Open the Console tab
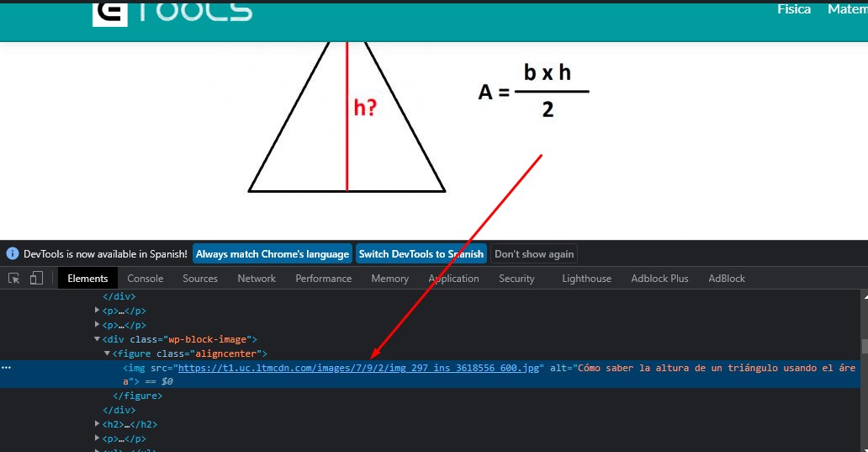This screenshot has height=452, width=868. (x=146, y=279)
